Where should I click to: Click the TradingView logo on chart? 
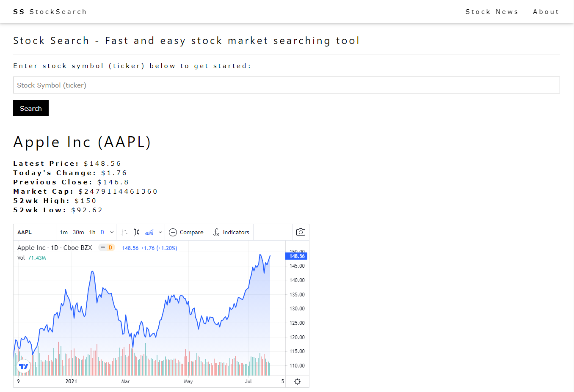click(24, 366)
